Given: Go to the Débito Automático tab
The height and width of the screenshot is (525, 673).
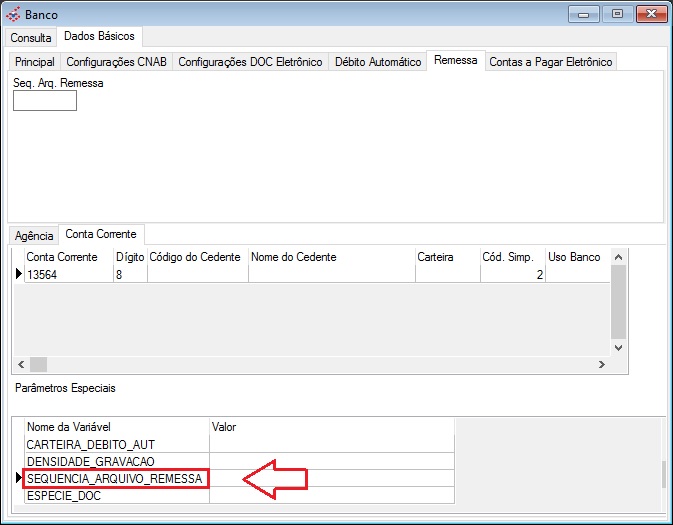Looking at the screenshot, I should tap(378, 62).
